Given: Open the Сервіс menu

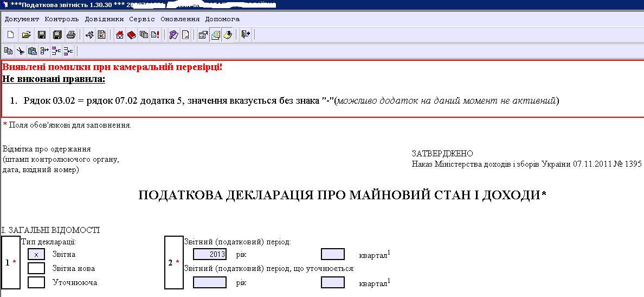Looking at the screenshot, I should pos(142,19).
